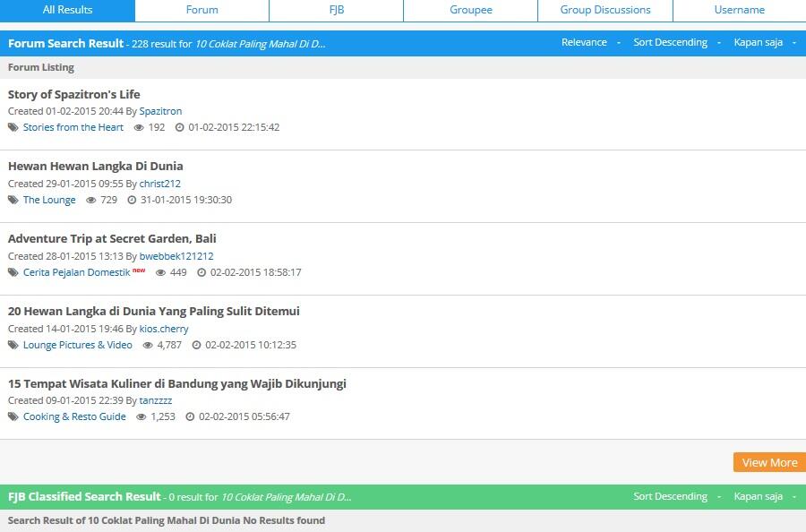Viewport: 806px width, 532px height.
Task: Open Sort Descending dropdown in FJB results
Action: click(676, 496)
